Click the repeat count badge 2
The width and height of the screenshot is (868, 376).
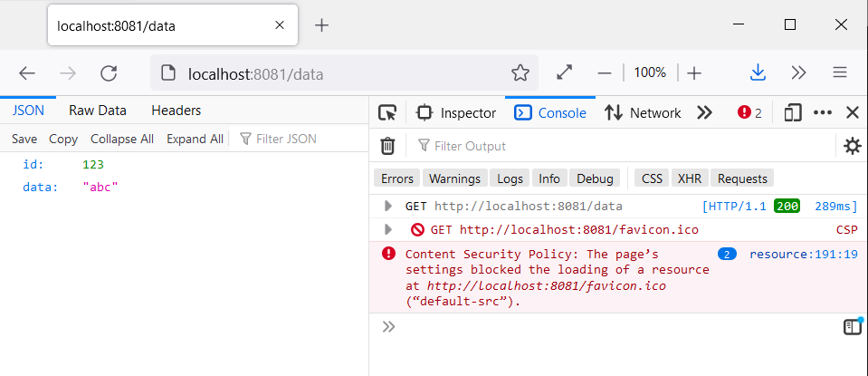(x=727, y=255)
